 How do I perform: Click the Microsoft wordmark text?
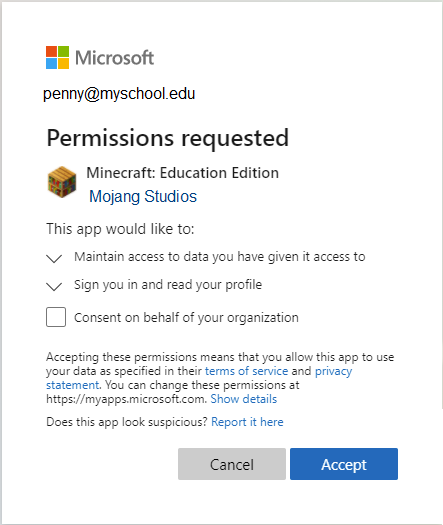click(115, 58)
